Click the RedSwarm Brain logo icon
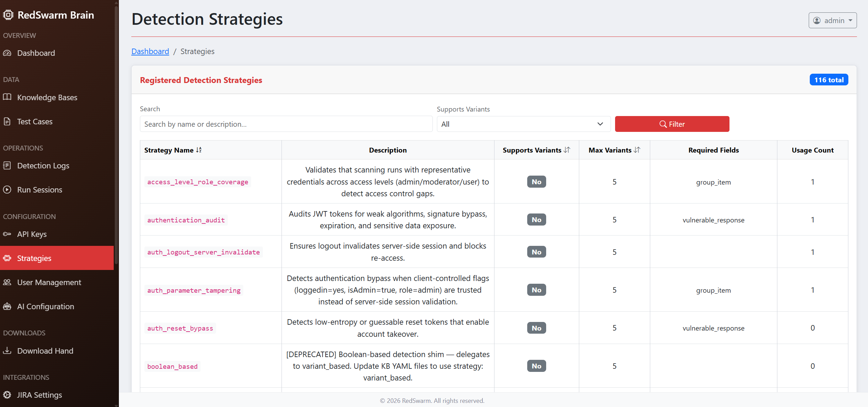Image resolution: width=868 pixels, height=407 pixels. tap(8, 15)
